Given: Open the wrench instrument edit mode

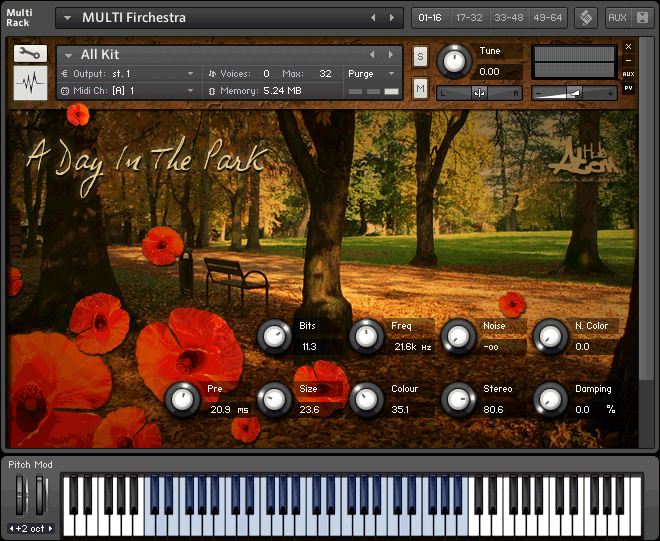Looking at the screenshot, I should click(30, 53).
